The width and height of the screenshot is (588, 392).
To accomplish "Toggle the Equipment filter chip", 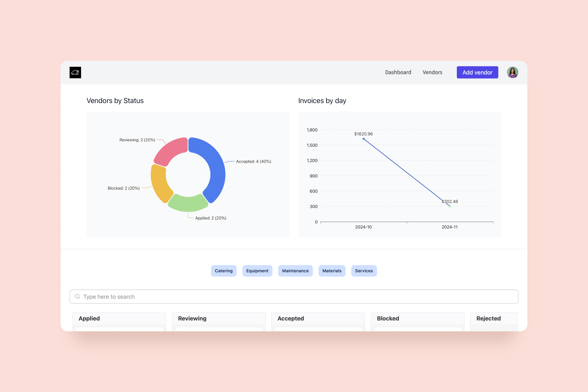I will point(257,271).
